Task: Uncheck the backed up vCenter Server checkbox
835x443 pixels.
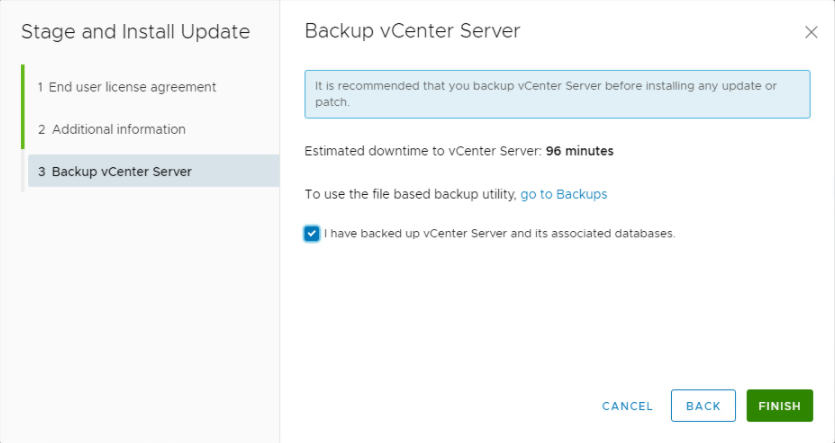Action: click(312, 234)
